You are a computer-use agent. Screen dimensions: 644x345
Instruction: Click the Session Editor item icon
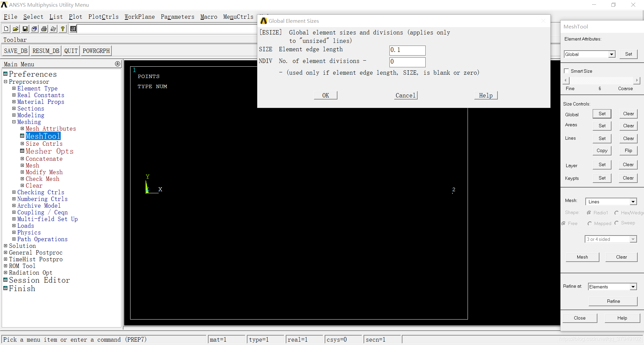(5, 280)
